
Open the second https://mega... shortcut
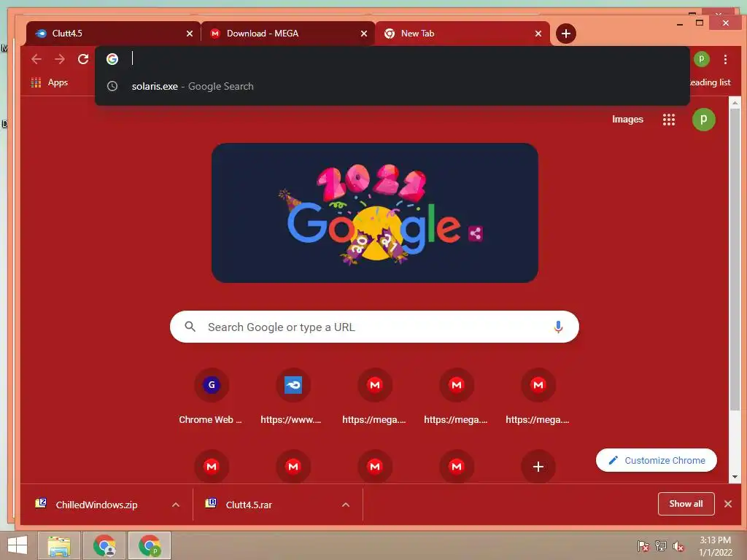click(457, 396)
